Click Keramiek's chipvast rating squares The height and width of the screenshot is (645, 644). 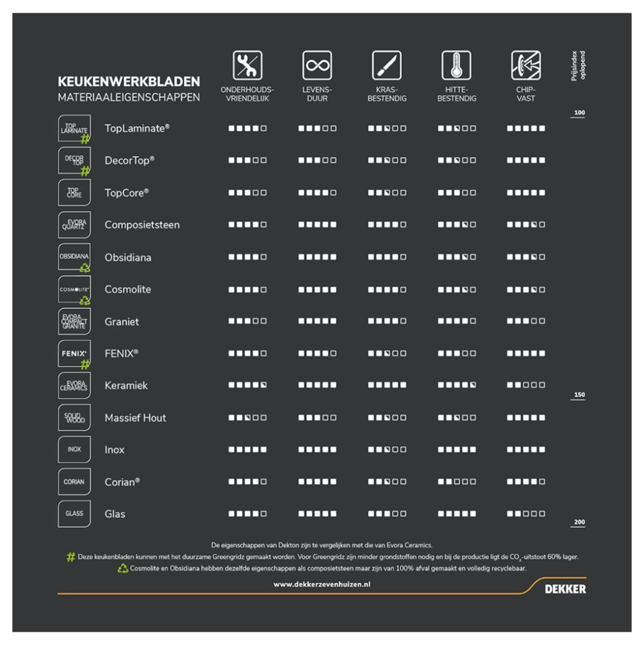[526, 385]
